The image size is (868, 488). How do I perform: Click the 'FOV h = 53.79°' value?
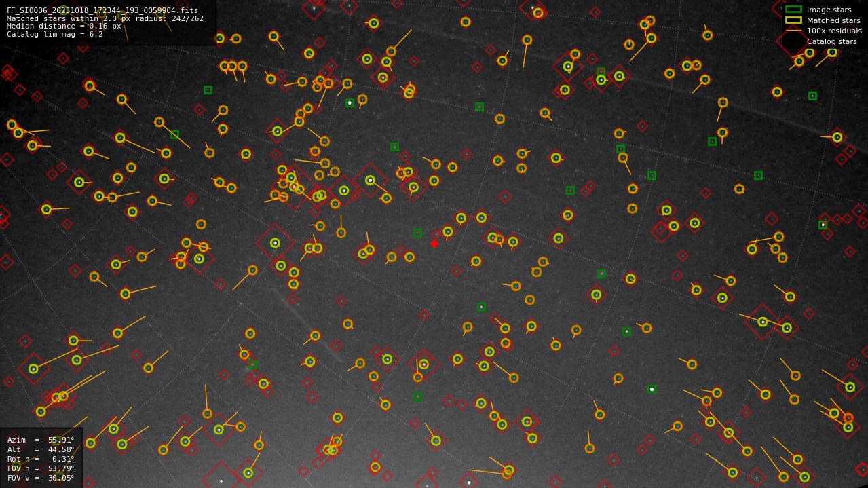[41, 468]
